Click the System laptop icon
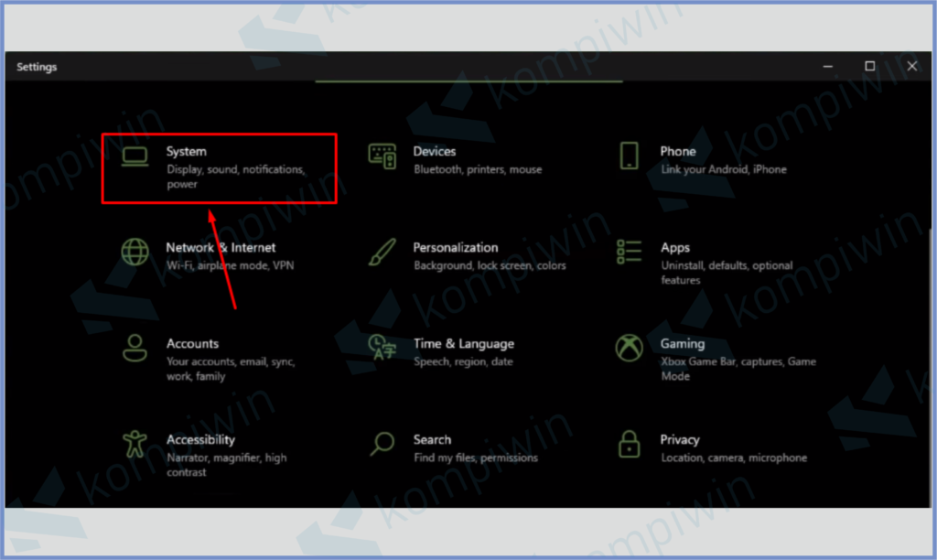This screenshot has height=560, width=937. (135, 156)
